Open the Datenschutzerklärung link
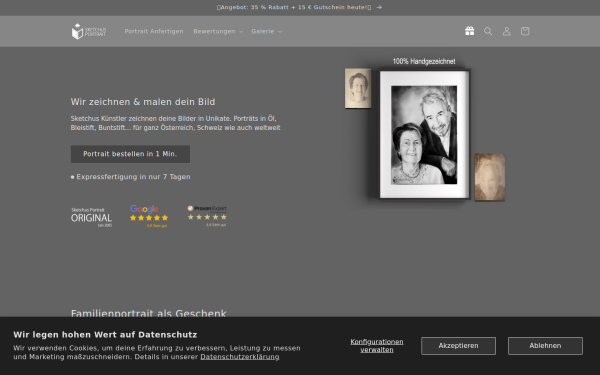Viewport: 600px width, 375px height. click(240, 357)
